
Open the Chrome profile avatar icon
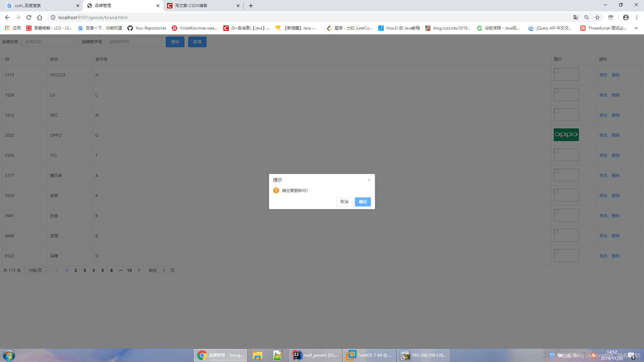pos(626,17)
